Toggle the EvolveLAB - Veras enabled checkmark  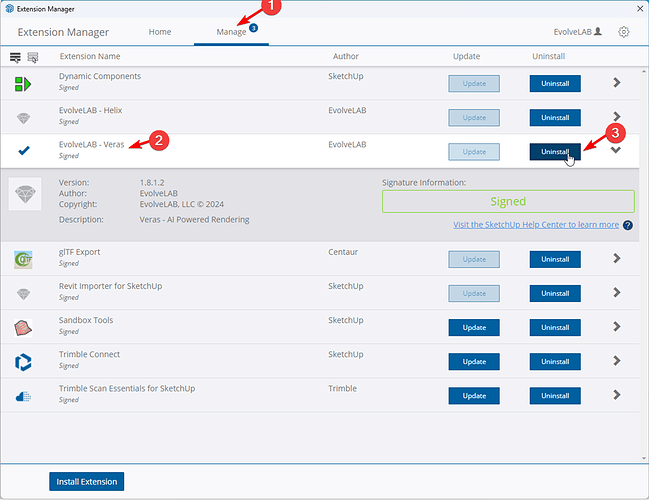click(24, 150)
